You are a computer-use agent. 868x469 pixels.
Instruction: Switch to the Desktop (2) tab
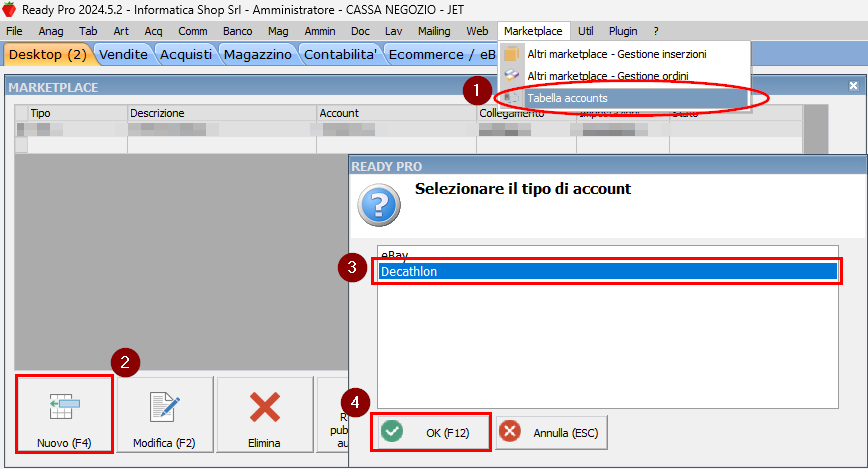pyautogui.click(x=48, y=54)
